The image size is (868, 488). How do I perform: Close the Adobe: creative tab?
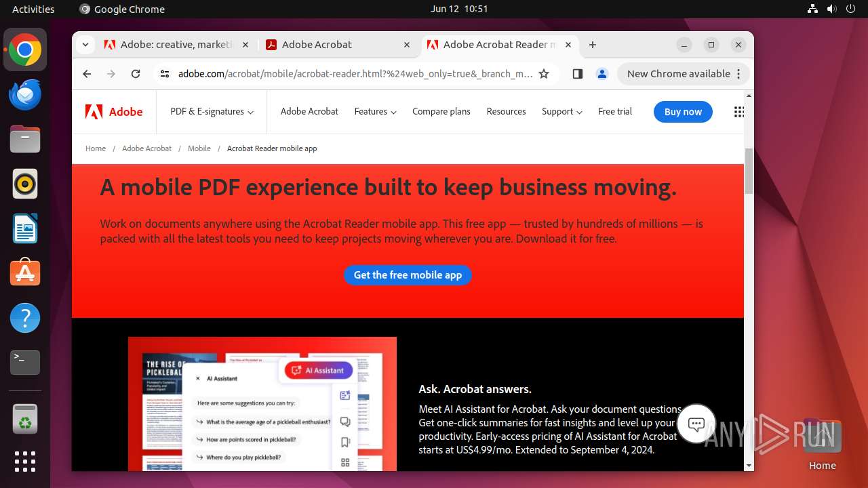pos(245,45)
